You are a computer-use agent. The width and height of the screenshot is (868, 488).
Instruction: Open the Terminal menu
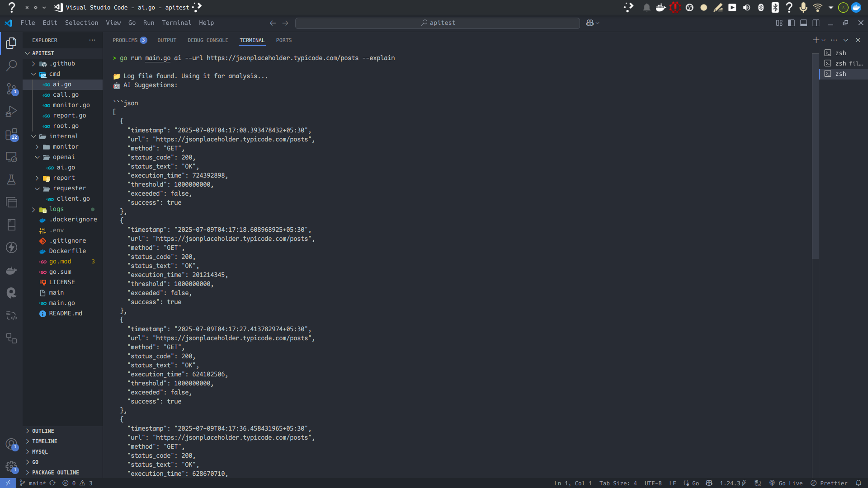click(176, 23)
